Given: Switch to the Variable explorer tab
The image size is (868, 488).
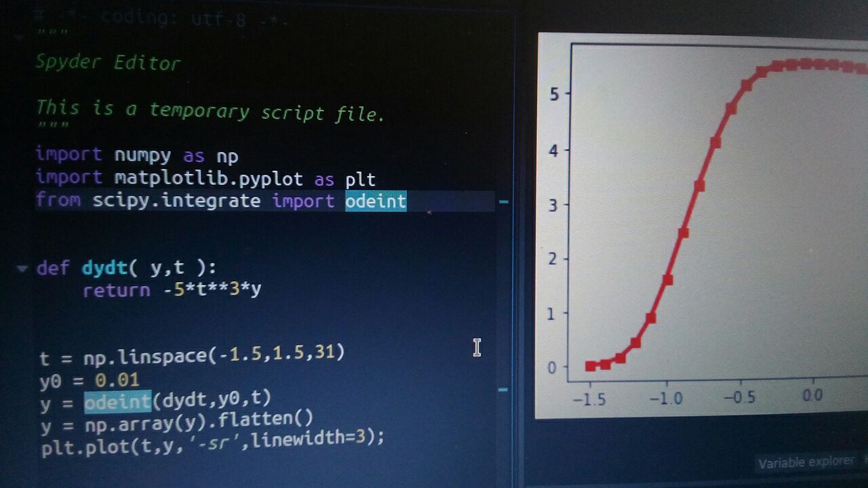Looking at the screenshot, I should pos(806,462).
